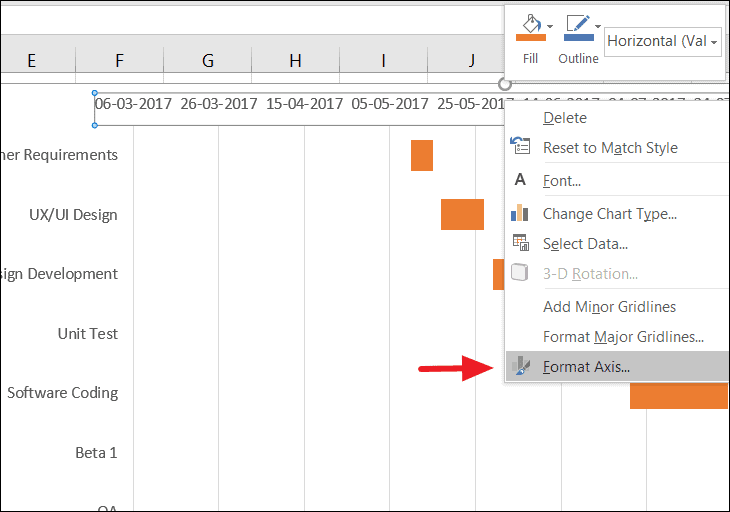Screen dimensions: 730x512
Task: Click the orange Fill color swatch
Action: (531, 38)
